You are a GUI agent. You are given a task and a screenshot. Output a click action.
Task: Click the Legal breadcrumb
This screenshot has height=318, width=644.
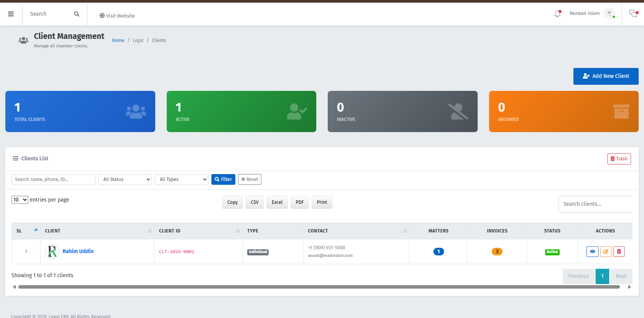pos(138,40)
